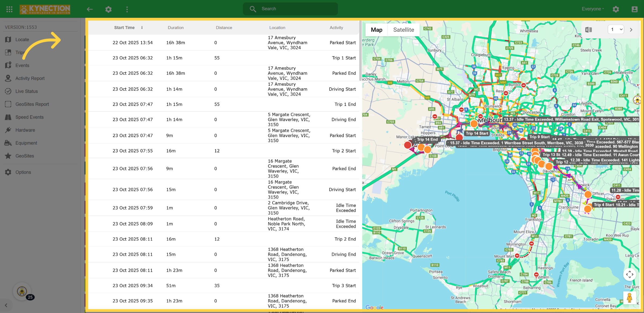Open the toolbar settings gear icon
The height and width of the screenshot is (313, 644).
[x=108, y=9]
